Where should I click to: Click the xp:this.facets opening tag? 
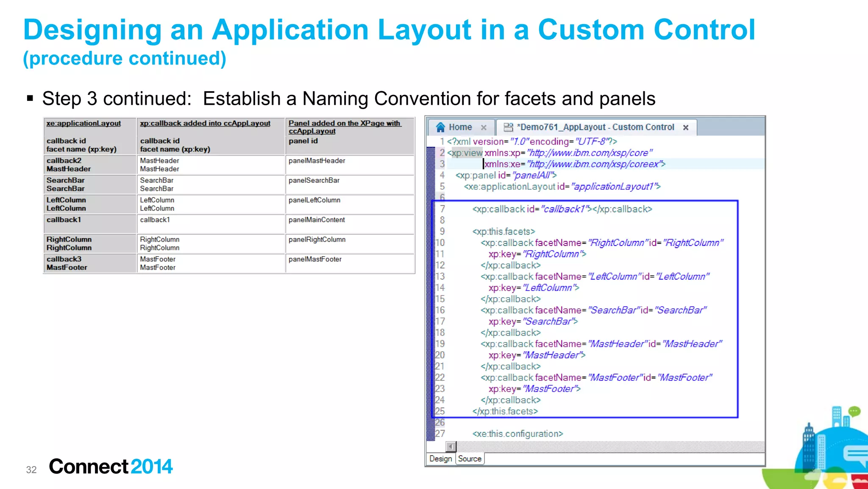[504, 232]
